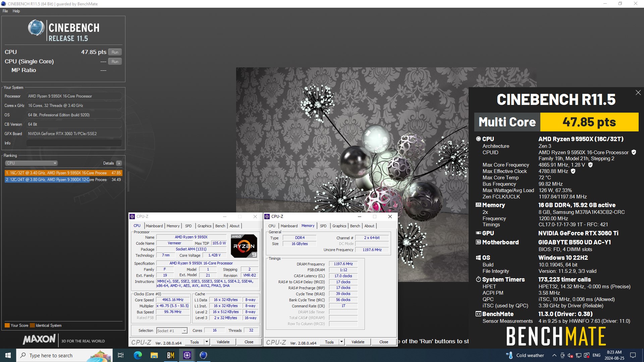The image size is (644, 362).
Task: Open Graphics tab in left CPU-Z window
Action: click(204, 226)
